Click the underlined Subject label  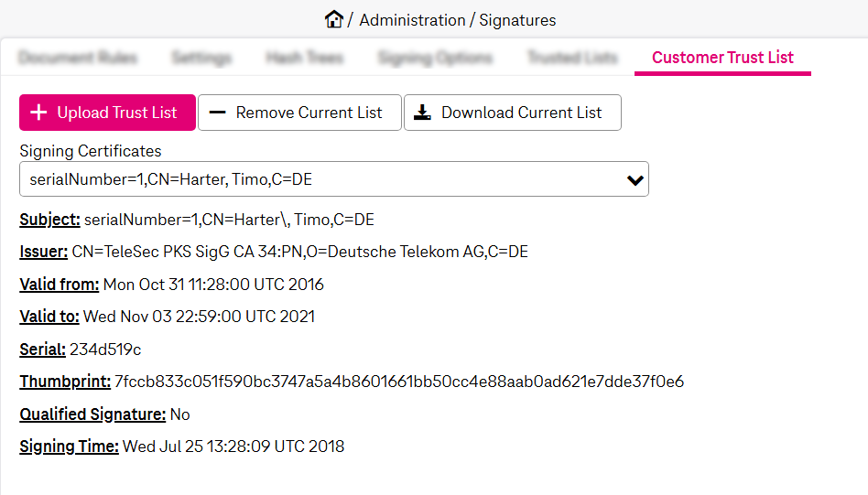click(x=50, y=220)
